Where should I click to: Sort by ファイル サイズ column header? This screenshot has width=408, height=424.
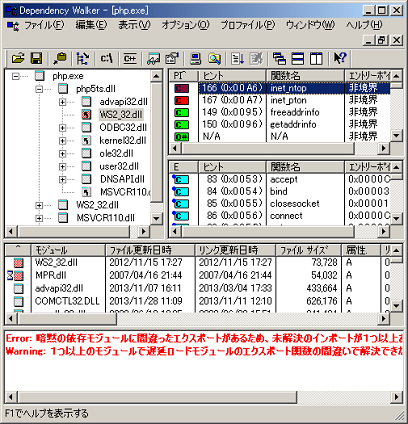coord(309,250)
